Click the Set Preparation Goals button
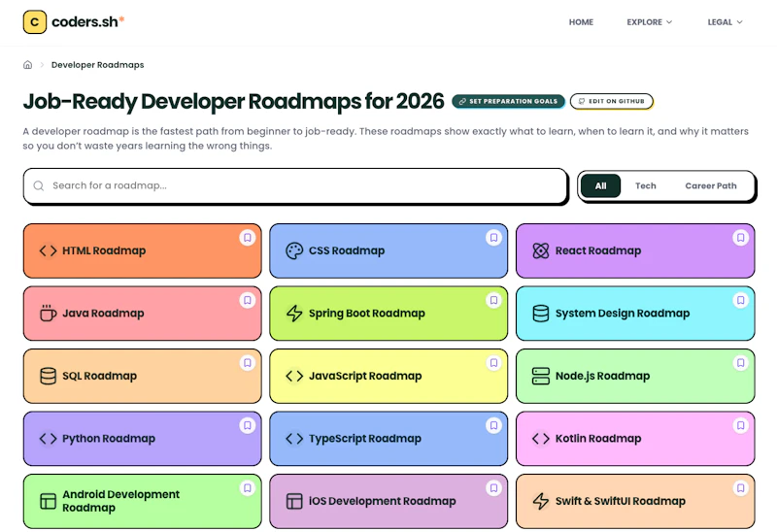The image size is (777, 532). [x=508, y=101]
